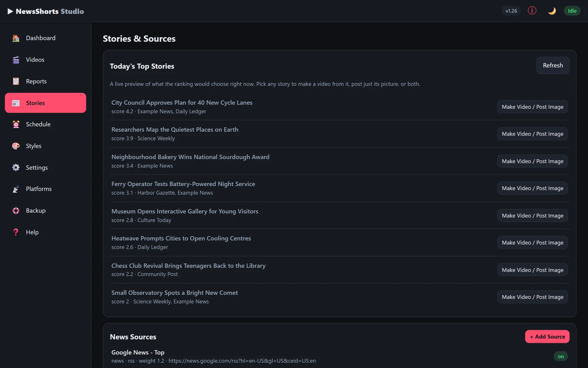Go to the Videos section label
Image resolution: width=588 pixels, height=368 pixels.
[x=35, y=60]
